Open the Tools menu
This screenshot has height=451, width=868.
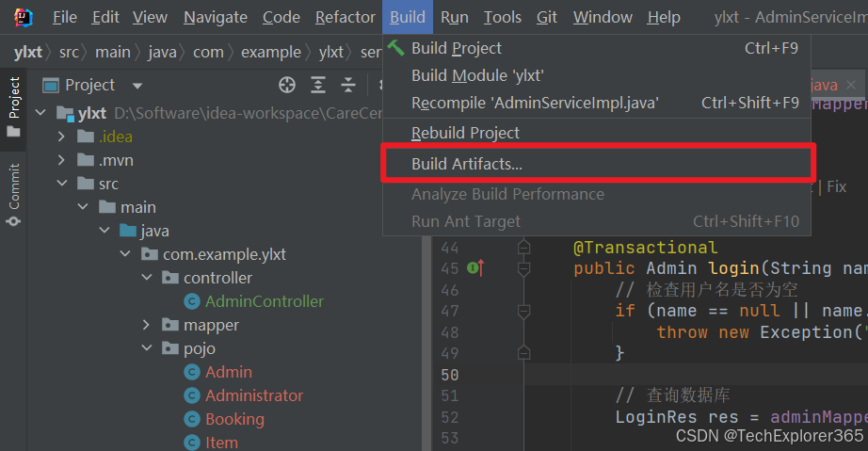pyautogui.click(x=503, y=18)
